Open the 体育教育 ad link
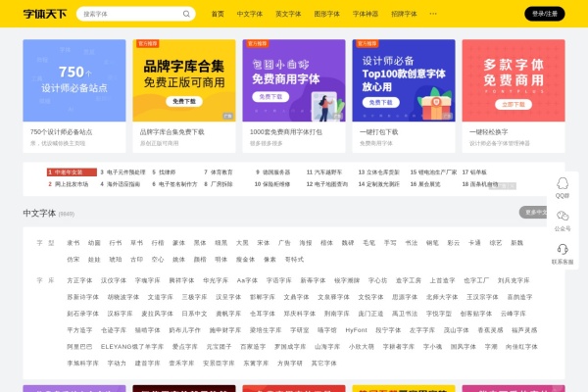Screen dimensions: 588x392 pos(221,172)
